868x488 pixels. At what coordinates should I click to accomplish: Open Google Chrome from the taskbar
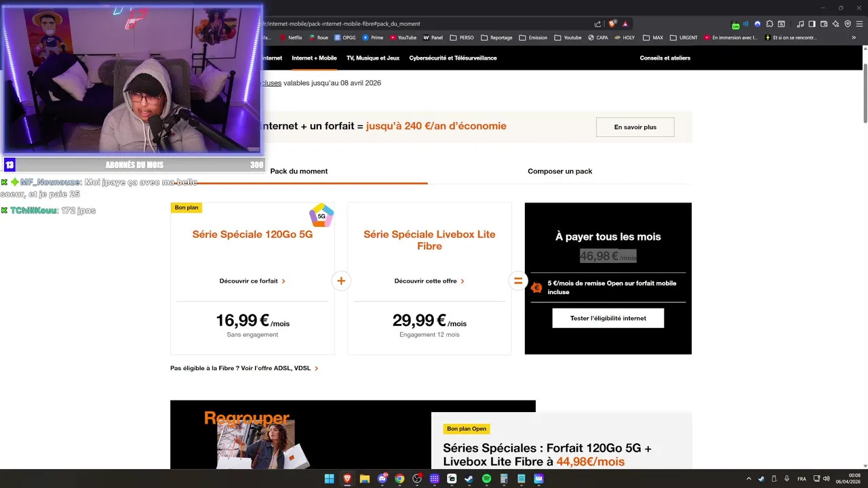[399, 479]
